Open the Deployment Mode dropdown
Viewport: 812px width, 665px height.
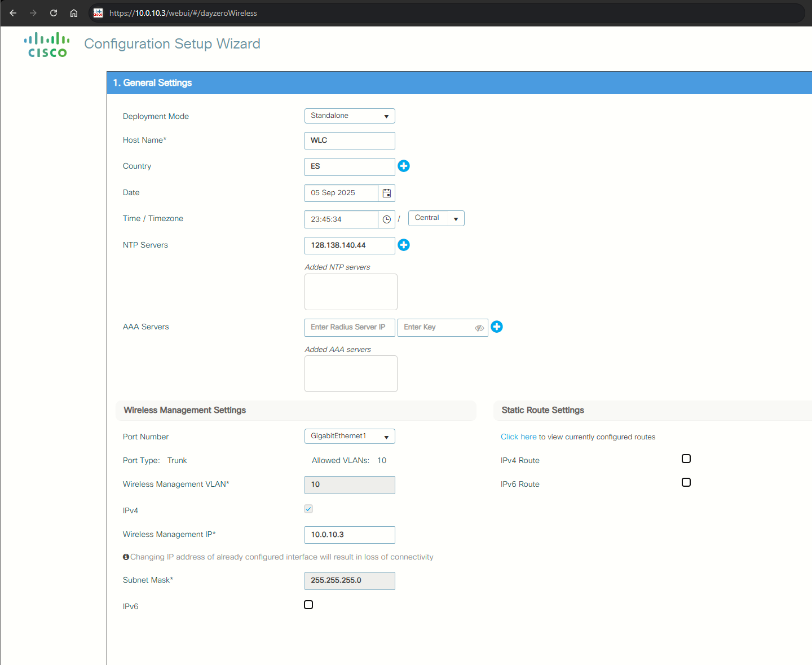(350, 116)
